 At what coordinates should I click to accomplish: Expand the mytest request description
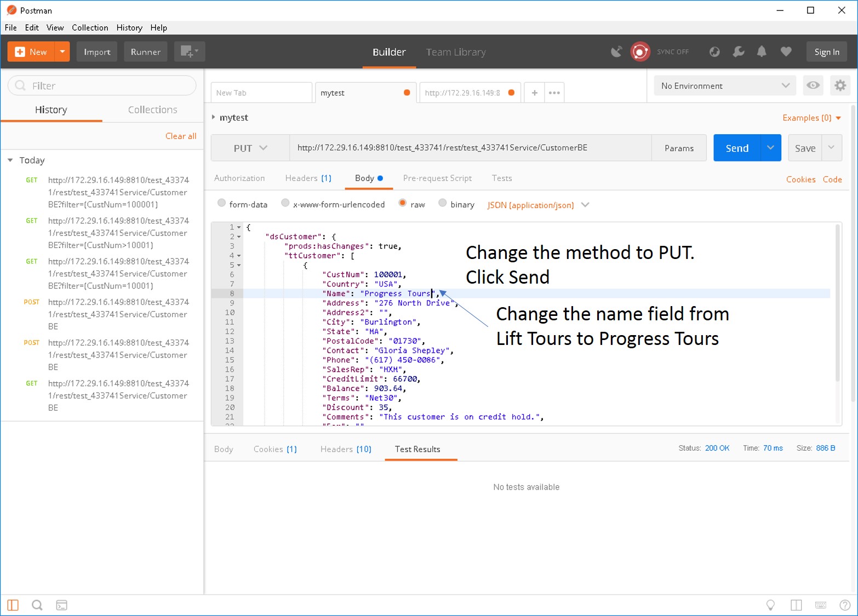214,117
